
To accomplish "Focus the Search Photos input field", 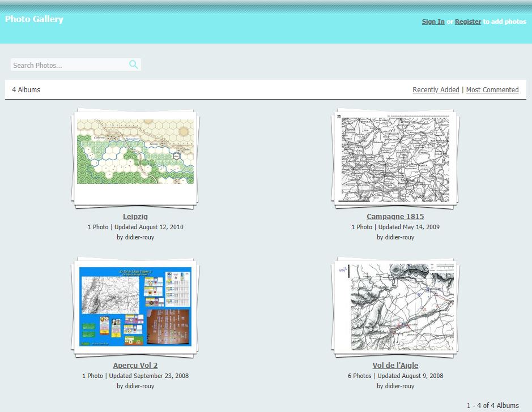I will point(68,65).
